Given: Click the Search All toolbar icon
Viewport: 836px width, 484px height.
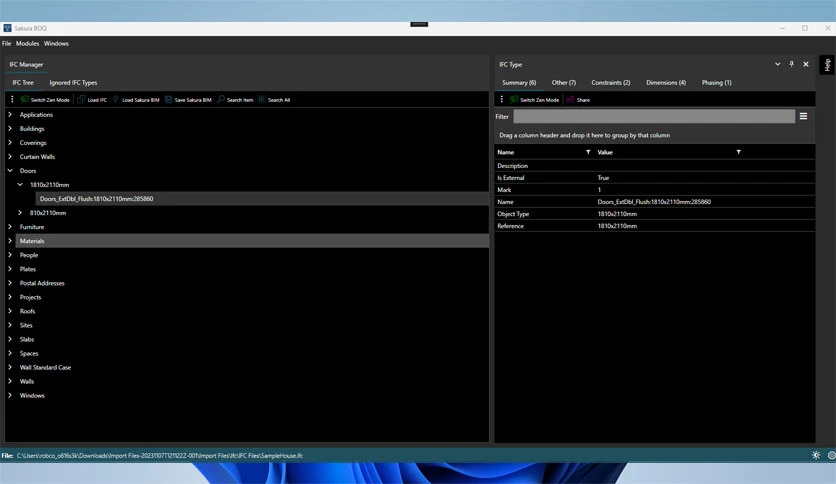Looking at the screenshot, I should (262, 100).
